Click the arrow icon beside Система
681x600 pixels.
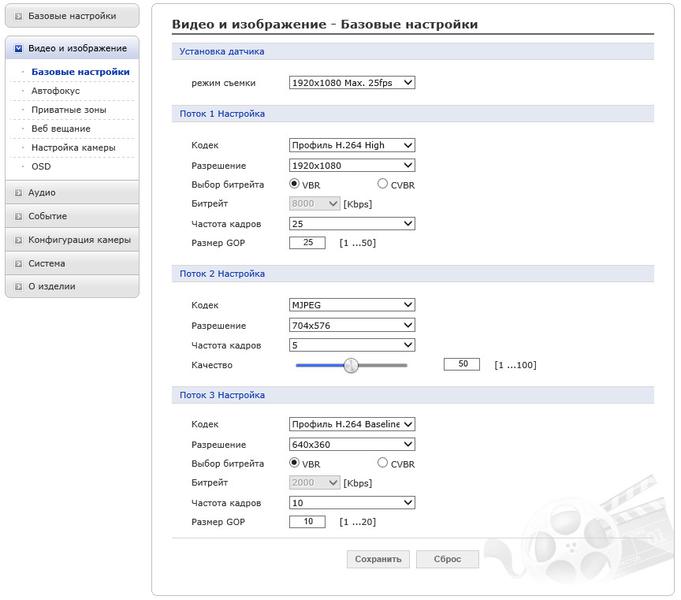point(18,264)
